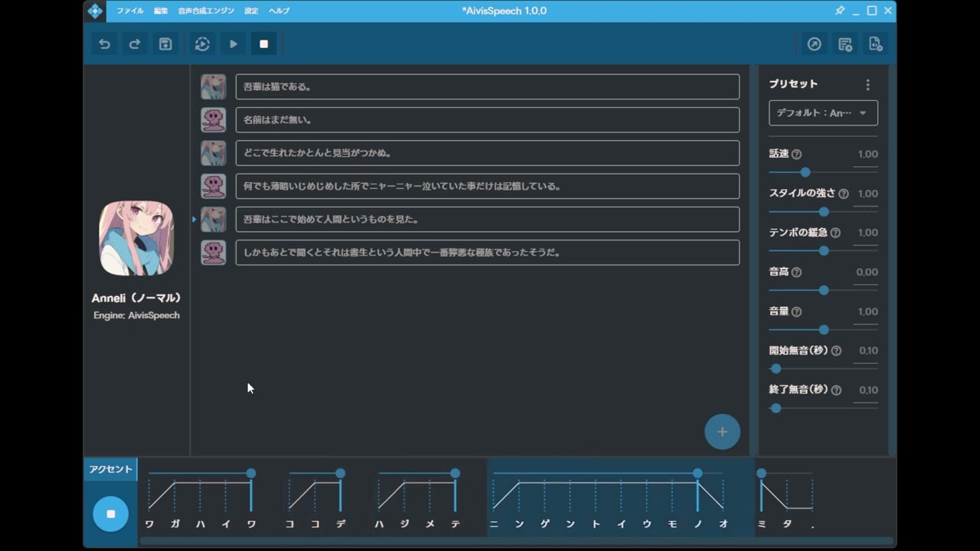
Task: Click the text field 吾輩は猫である。
Action: click(x=488, y=86)
